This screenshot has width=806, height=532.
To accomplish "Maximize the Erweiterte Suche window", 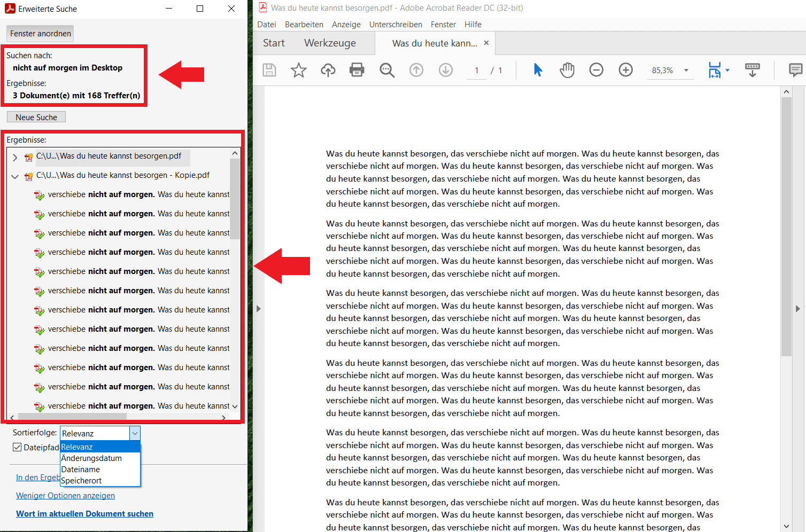I will [200, 9].
